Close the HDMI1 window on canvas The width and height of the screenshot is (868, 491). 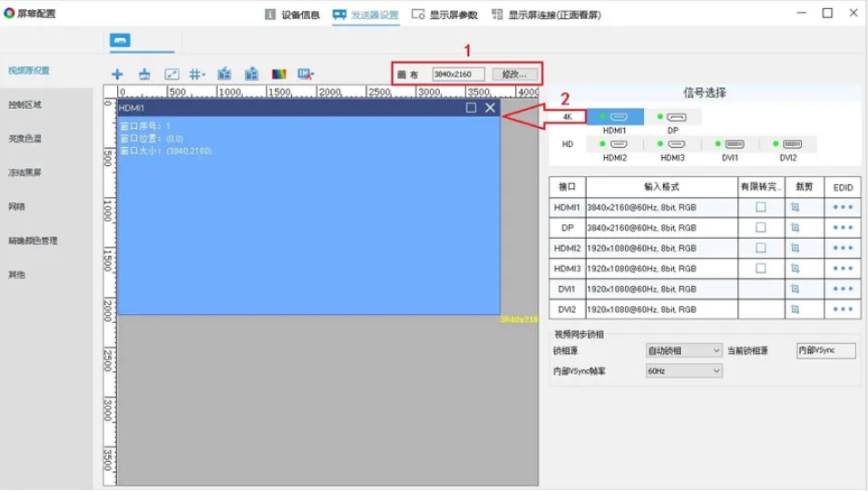pyautogui.click(x=490, y=107)
